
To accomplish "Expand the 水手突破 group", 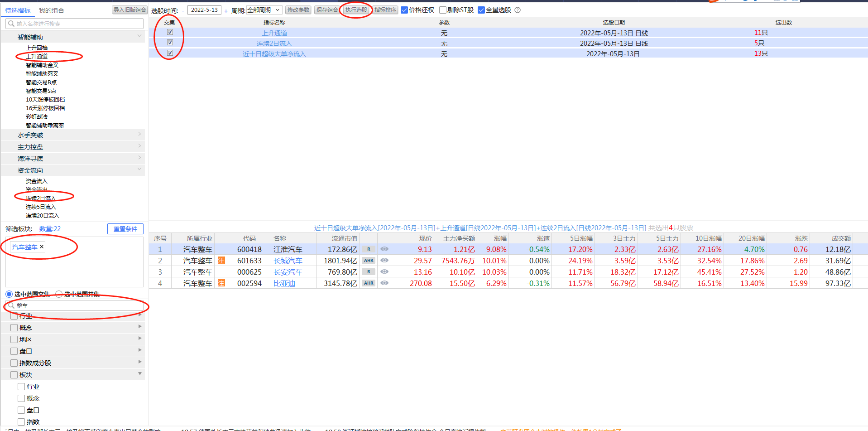I will pos(139,134).
